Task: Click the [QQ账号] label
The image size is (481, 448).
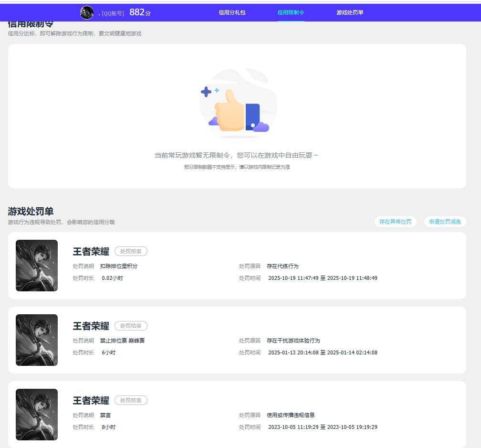Action: (113, 13)
